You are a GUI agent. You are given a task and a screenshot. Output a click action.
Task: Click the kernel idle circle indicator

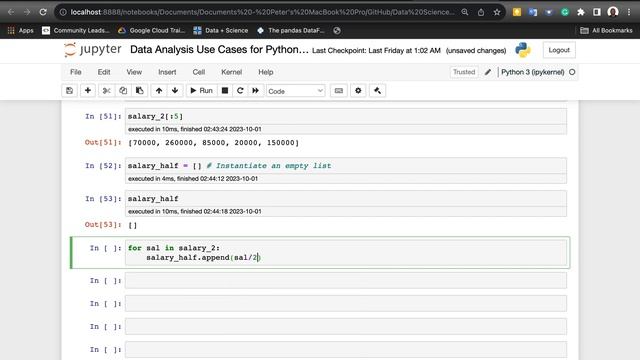(x=572, y=72)
